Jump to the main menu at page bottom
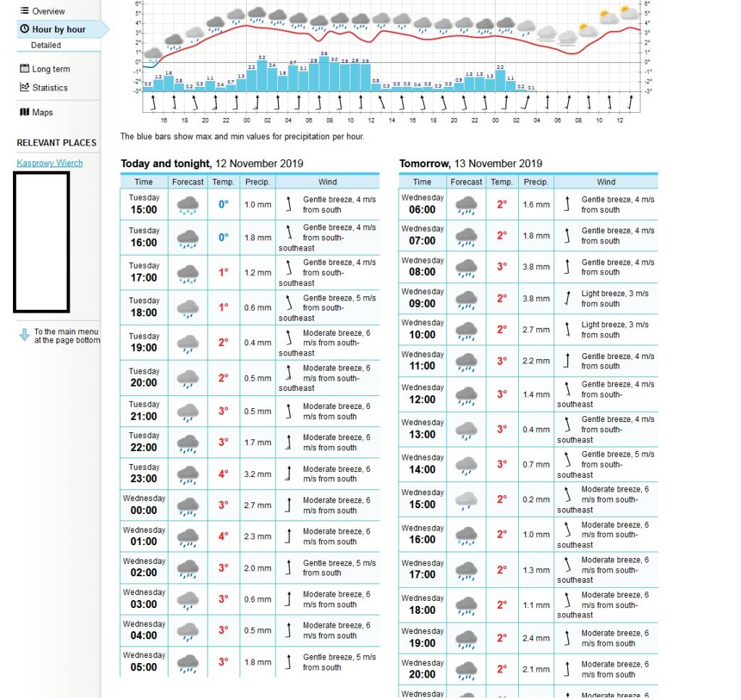The image size is (741, 700). pyautogui.click(x=67, y=336)
